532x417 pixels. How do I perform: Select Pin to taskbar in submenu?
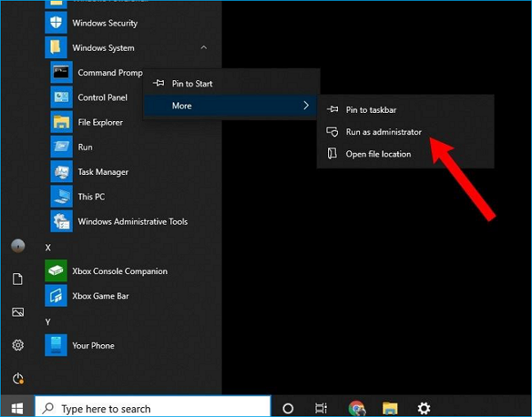coord(371,110)
